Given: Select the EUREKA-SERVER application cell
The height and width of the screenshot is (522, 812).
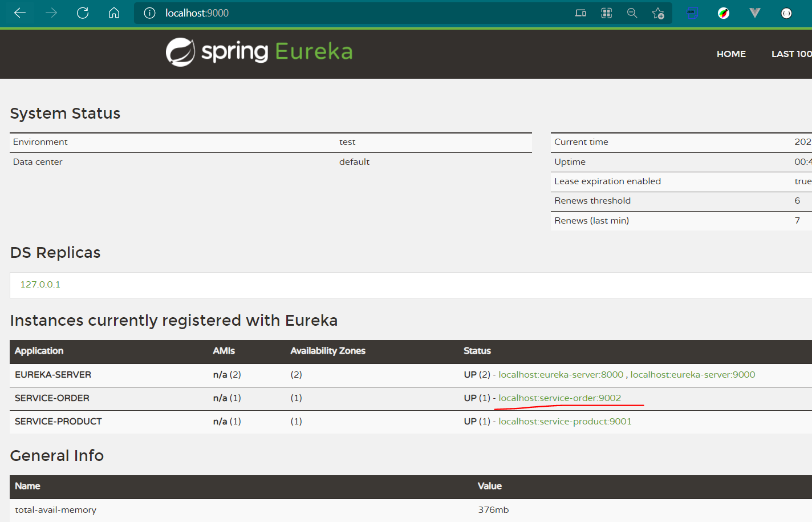Looking at the screenshot, I should 53,374.
